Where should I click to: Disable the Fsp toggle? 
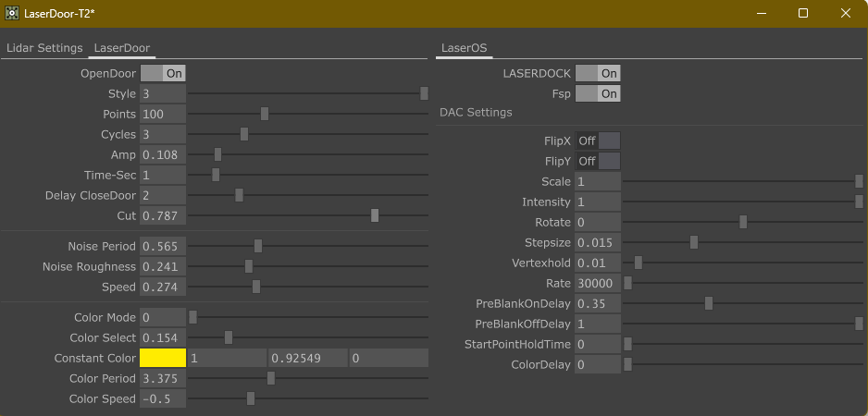[x=598, y=94]
